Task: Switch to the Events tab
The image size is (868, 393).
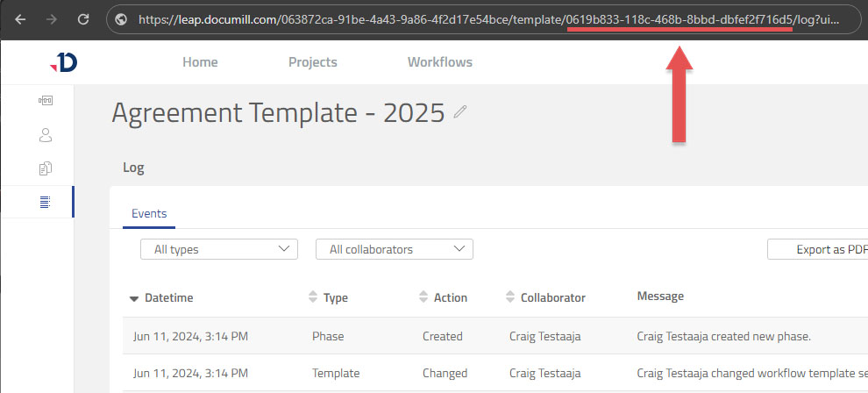Action: click(149, 213)
